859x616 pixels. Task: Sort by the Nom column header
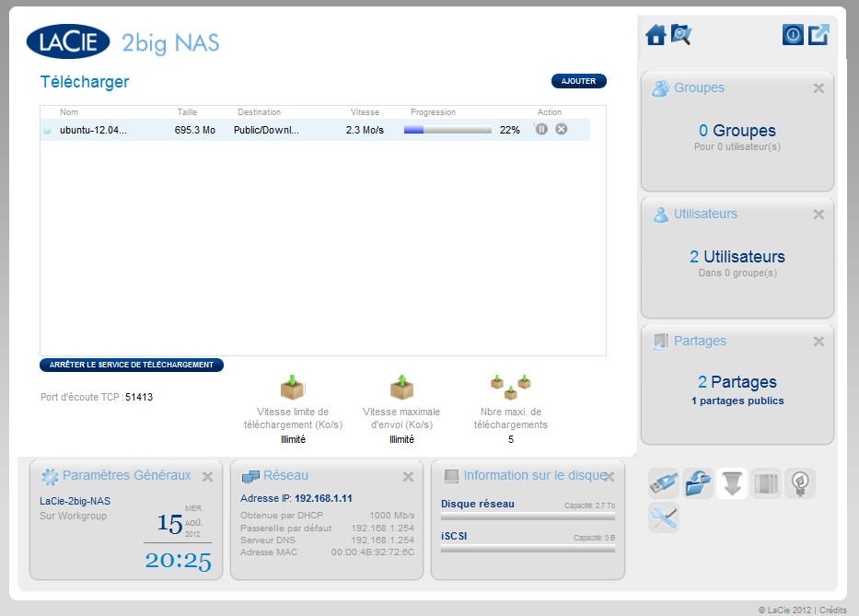69,111
